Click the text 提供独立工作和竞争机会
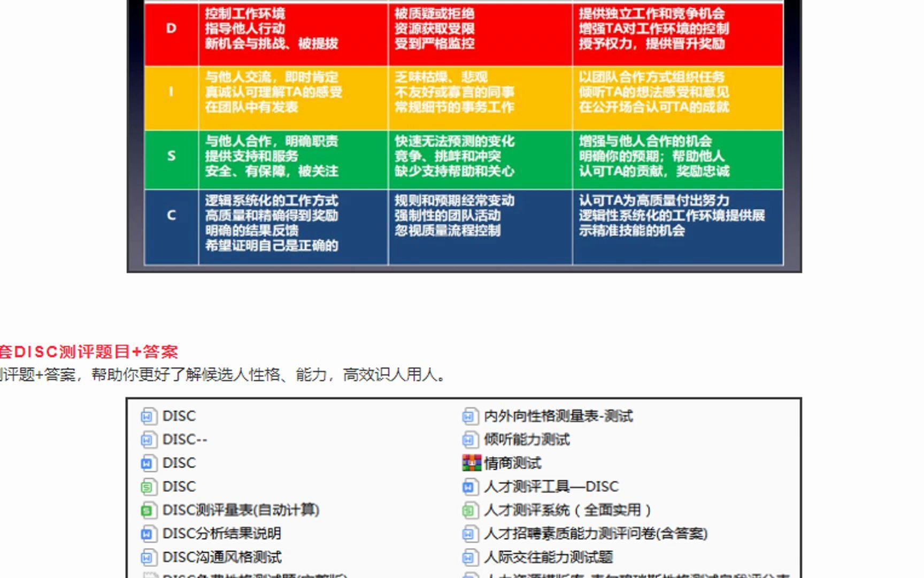 (x=651, y=13)
